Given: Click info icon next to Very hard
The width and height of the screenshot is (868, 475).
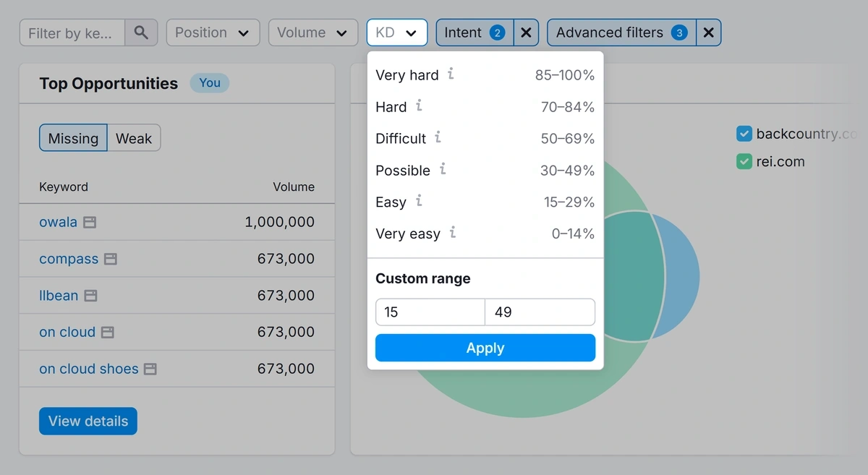Looking at the screenshot, I should [451, 74].
